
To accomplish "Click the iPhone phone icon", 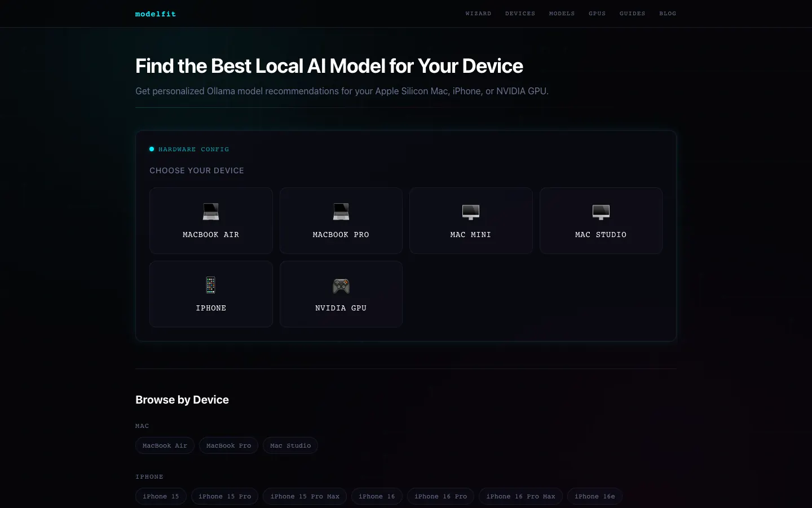I will pos(211,285).
